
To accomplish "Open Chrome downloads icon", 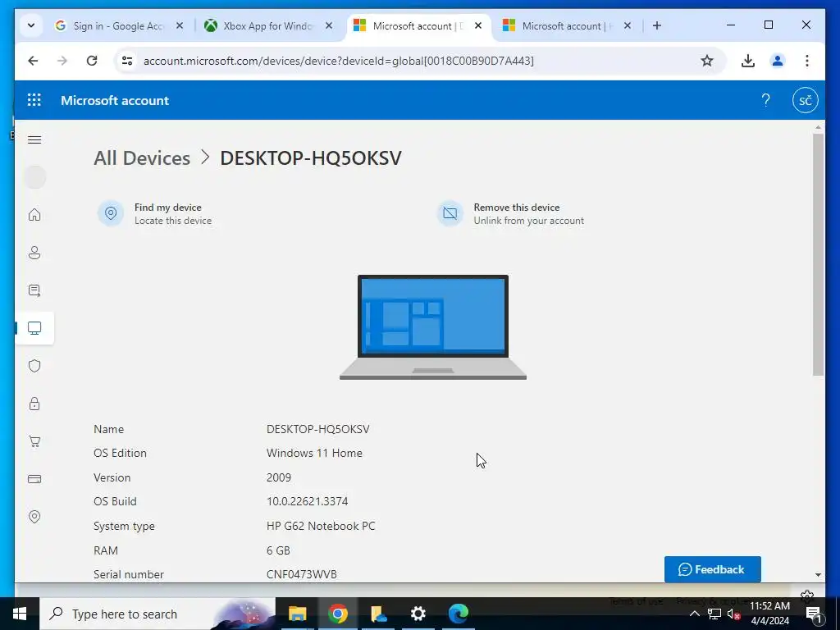I will point(748,61).
